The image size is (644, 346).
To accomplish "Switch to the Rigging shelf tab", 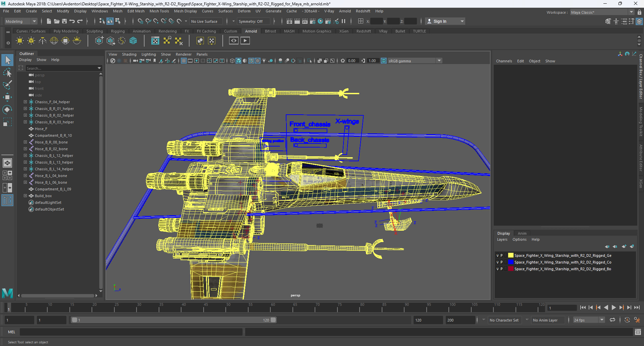I will [118, 31].
